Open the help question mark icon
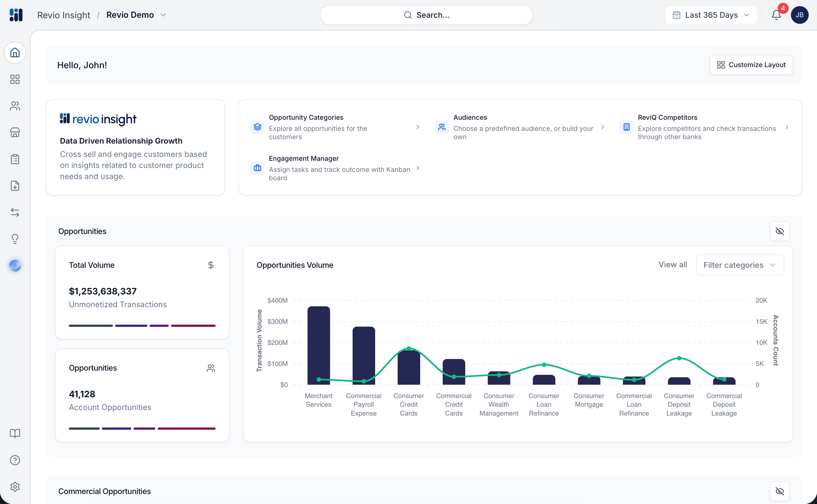Screen dimensions: 817x504 (x=15, y=460)
